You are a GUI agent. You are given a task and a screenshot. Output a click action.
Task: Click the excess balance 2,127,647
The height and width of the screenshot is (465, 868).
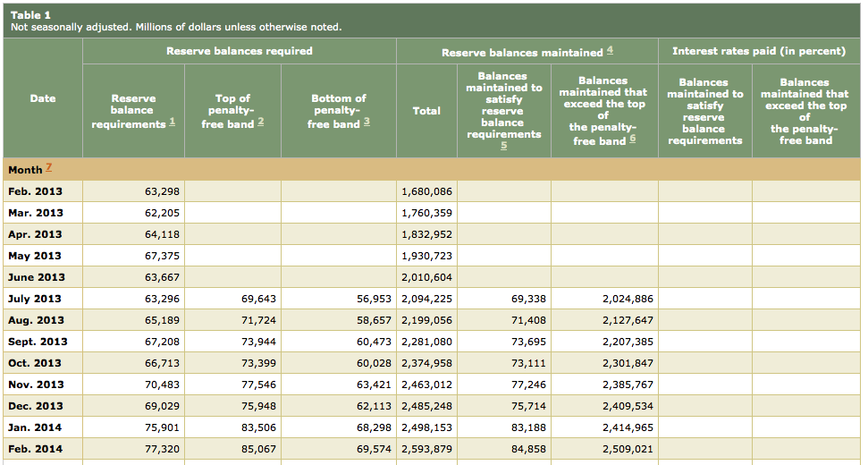[628, 320]
